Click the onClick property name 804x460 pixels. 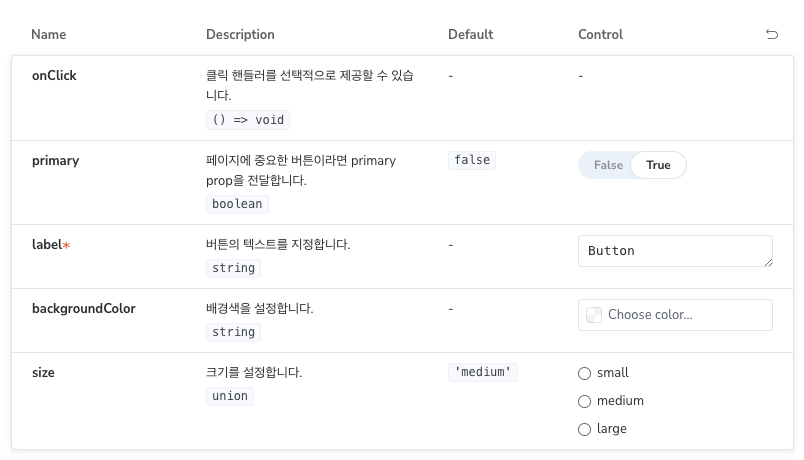54,75
